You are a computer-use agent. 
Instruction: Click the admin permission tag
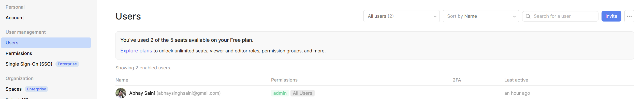(x=280, y=93)
